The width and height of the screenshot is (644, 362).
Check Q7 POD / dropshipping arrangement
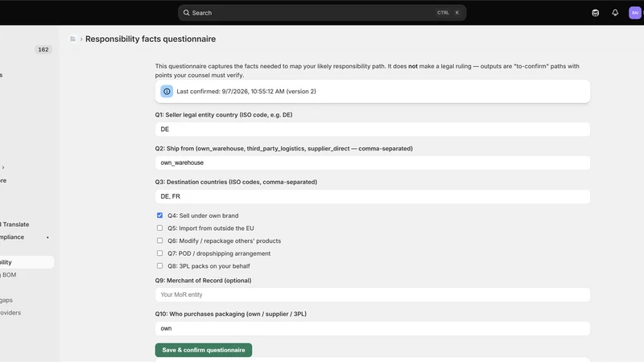coord(159,253)
